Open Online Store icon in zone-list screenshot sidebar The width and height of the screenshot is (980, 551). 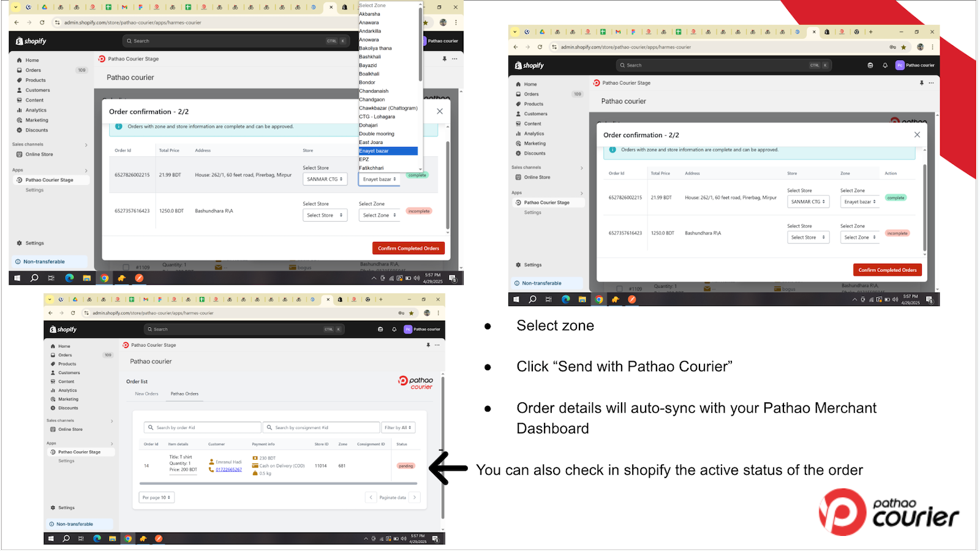pos(20,154)
